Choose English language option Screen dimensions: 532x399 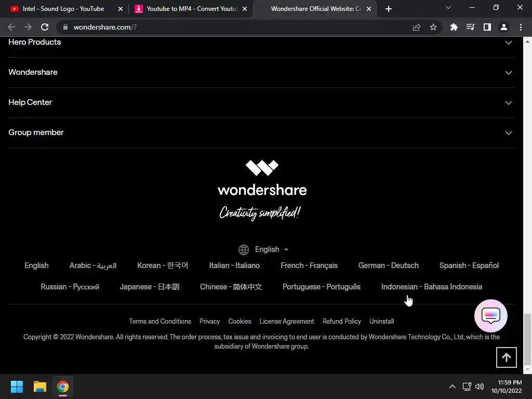(36, 265)
